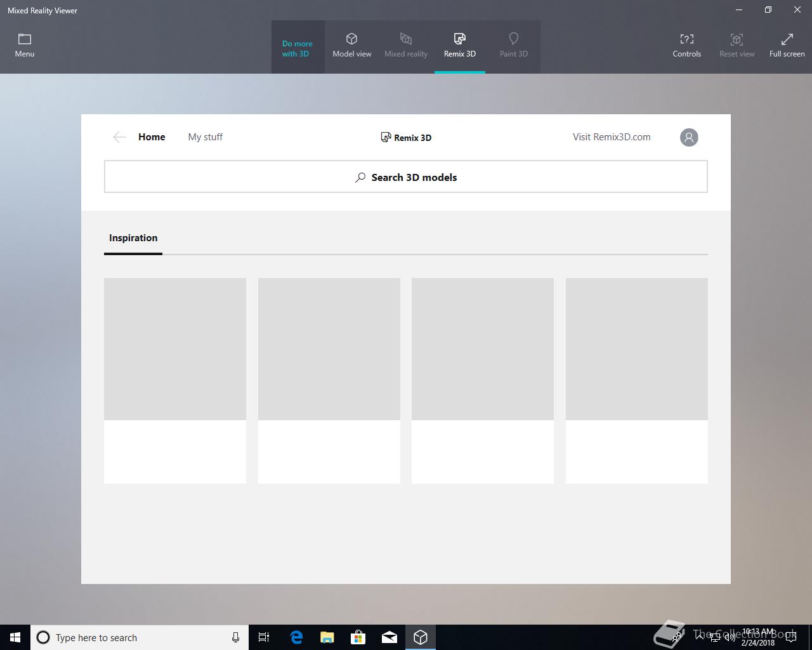Visit Remix3D.com link
Screen dimensions: 812x650
612,137
